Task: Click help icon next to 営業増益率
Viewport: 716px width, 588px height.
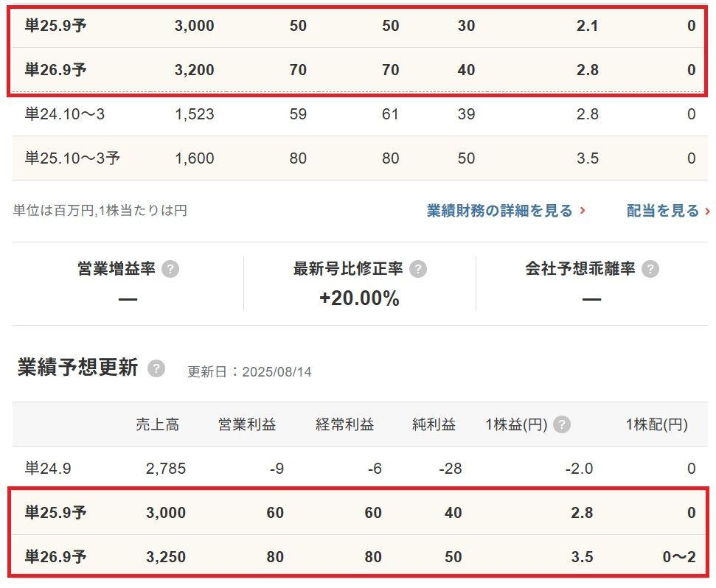Action: click(x=170, y=269)
